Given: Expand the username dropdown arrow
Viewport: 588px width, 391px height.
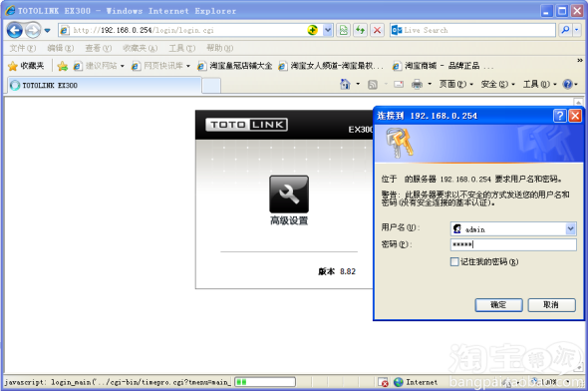Looking at the screenshot, I should (x=570, y=228).
